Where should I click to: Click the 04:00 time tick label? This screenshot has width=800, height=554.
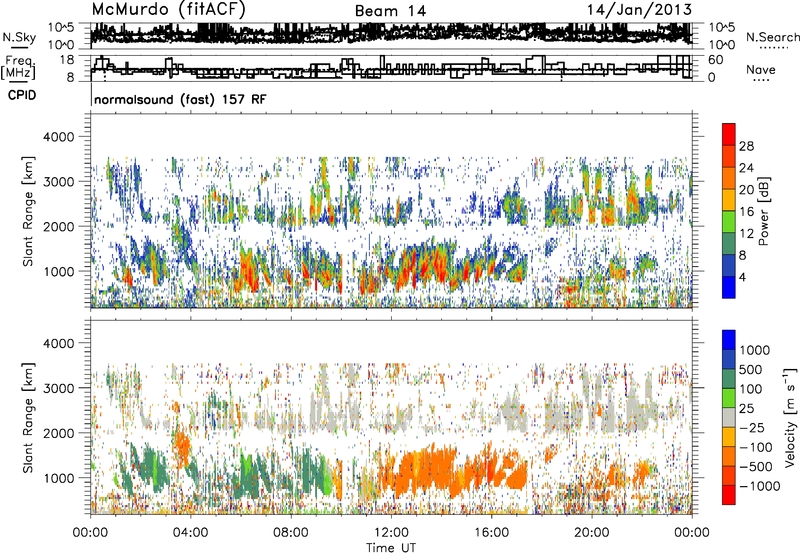tap(191, 533)
